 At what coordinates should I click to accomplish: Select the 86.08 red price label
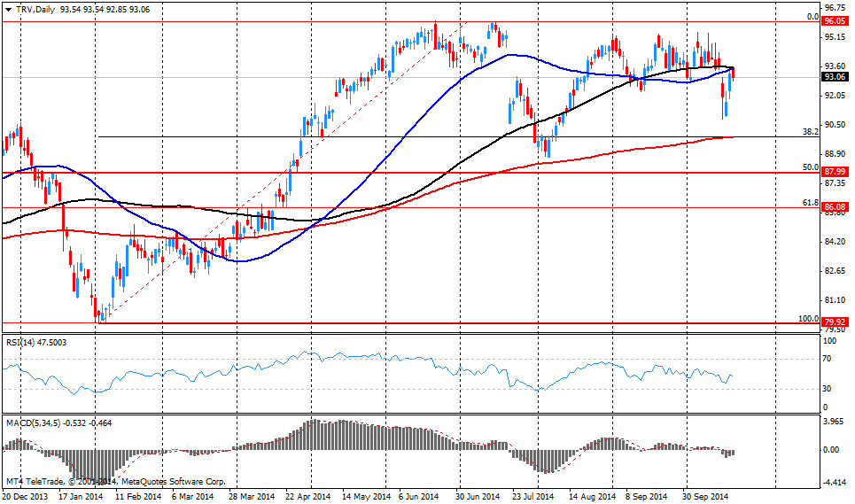[x=835, y=207]
